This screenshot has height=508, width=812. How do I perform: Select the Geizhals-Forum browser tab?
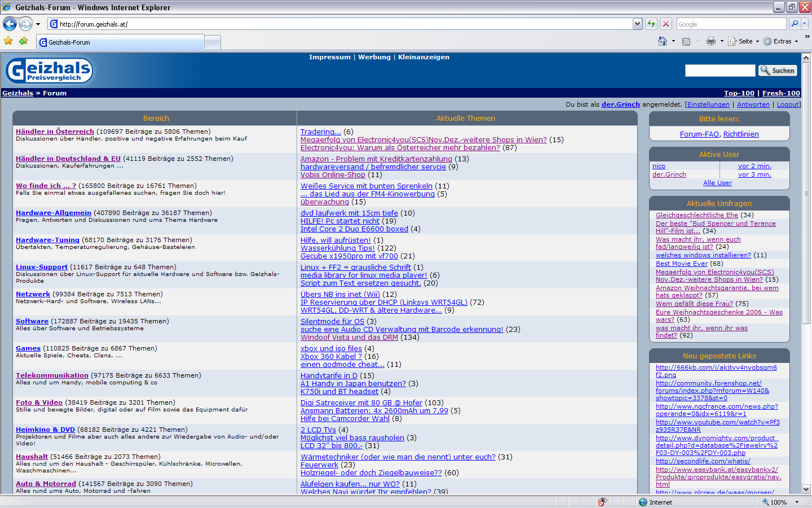point(120,42)
